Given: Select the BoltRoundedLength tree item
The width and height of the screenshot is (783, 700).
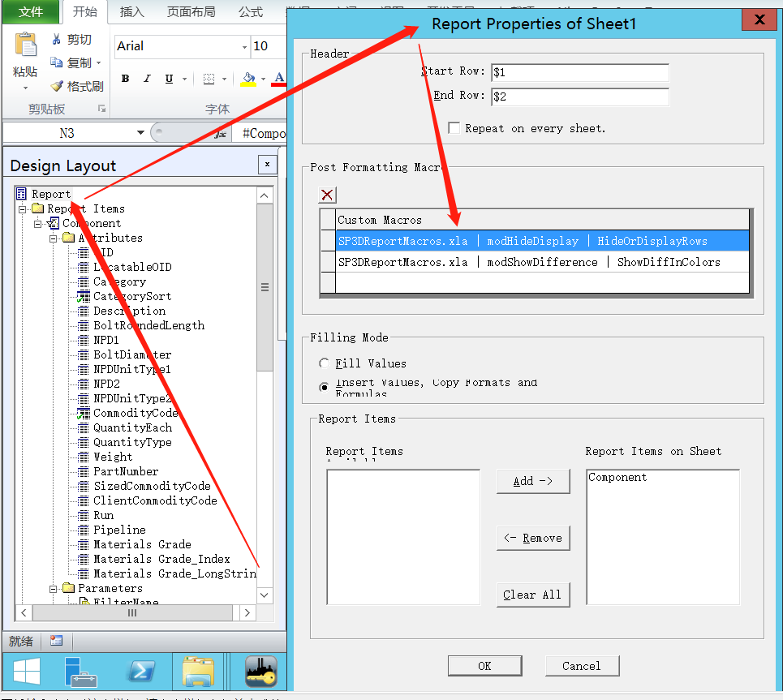Looking at the screenshot, I should coord(148,325).
